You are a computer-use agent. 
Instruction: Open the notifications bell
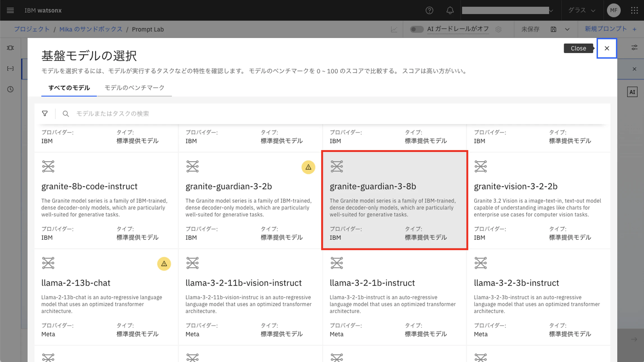[450, 10]
